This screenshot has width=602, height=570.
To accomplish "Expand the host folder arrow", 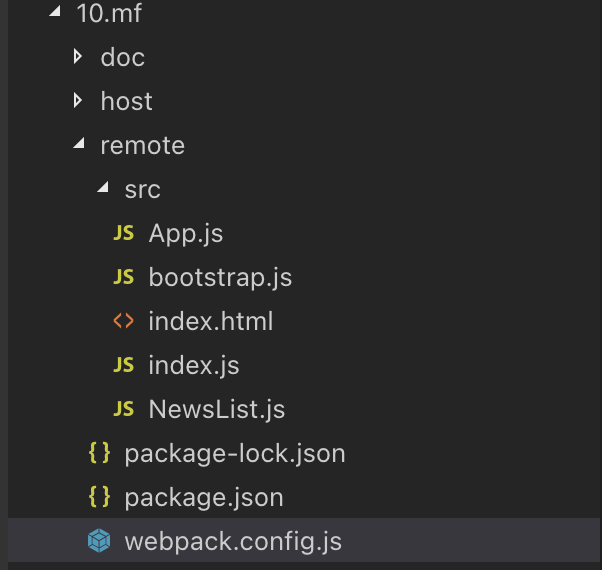I will click(x=78, y=101).
